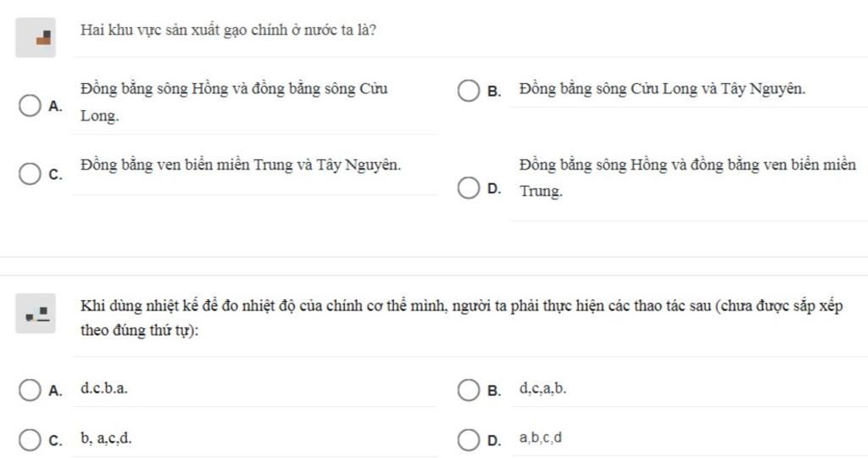This screenshot has height=458, width=868.
Task: Click the question text starting "Khi dùng nhiệt kế"
Action: click(x=461, y=306)
